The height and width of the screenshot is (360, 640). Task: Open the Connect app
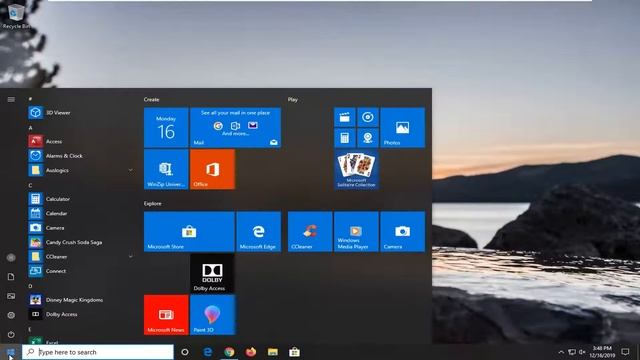[x=80, y=271]
